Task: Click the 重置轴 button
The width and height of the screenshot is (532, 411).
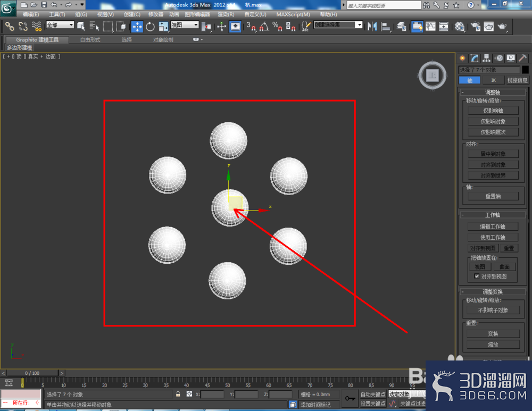Action: click(493, 196)
